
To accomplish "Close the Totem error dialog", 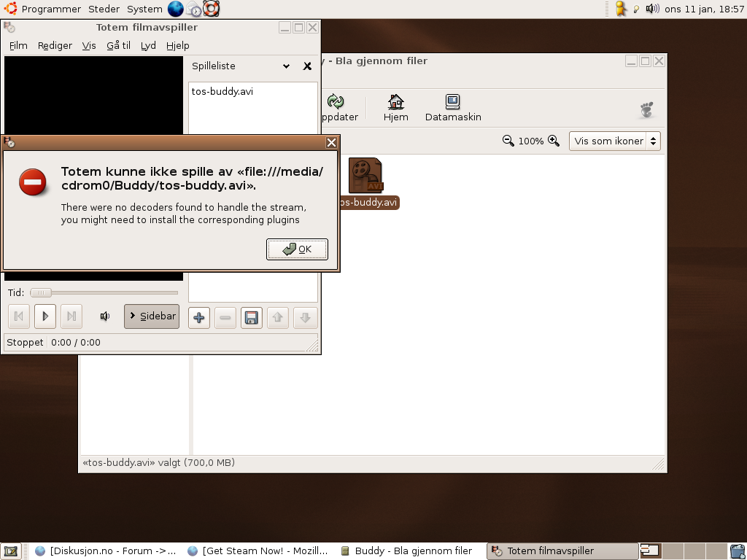I will point(331,142).
